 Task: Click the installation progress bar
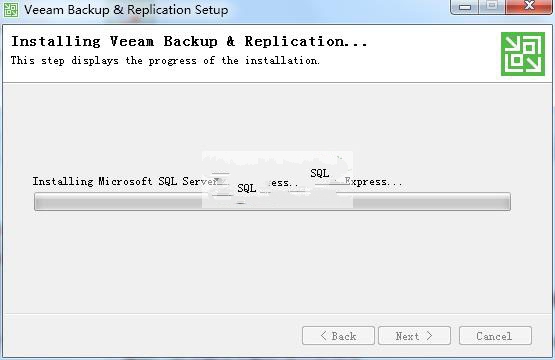pos(272,202)
